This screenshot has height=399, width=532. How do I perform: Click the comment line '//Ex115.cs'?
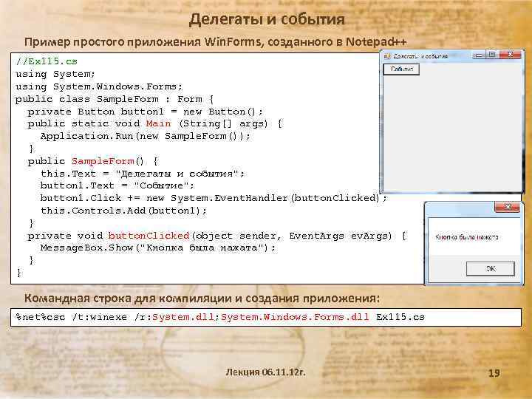(47, 61)
